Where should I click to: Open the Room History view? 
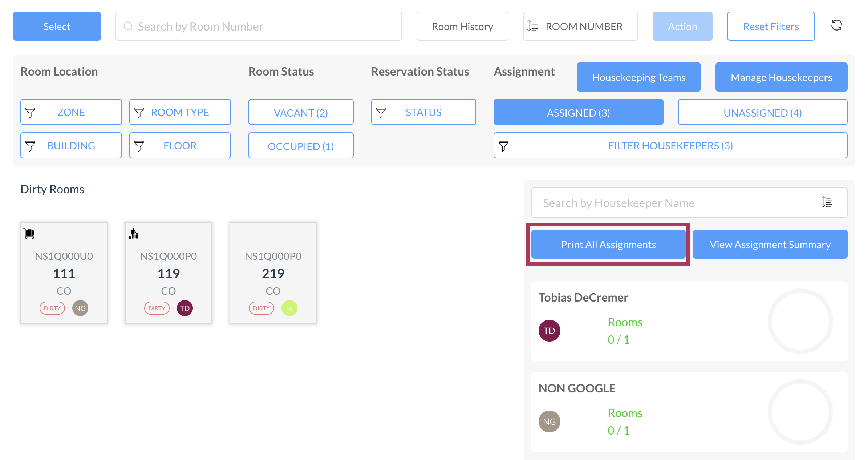tap(462, 27)
